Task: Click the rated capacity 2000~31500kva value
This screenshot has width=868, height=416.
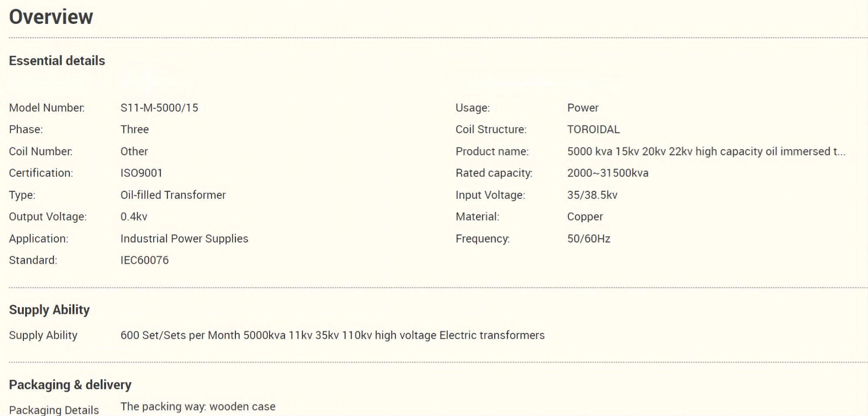Action: [x=608, y=173]
